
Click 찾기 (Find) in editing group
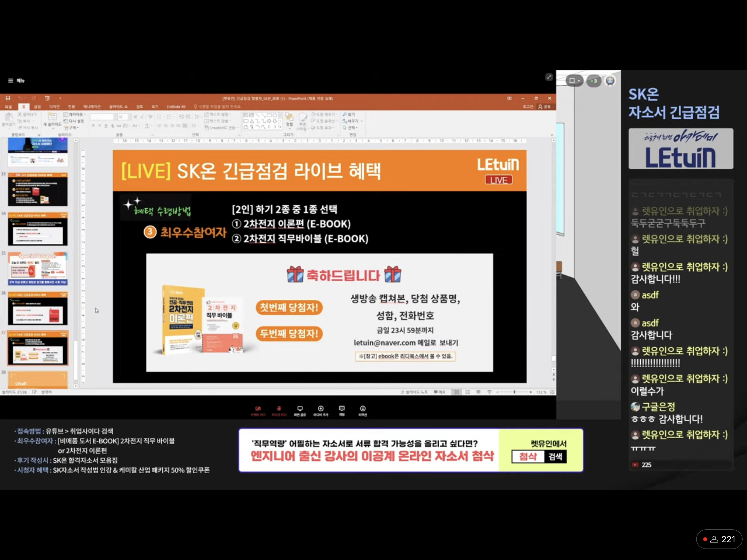[349, 115]
